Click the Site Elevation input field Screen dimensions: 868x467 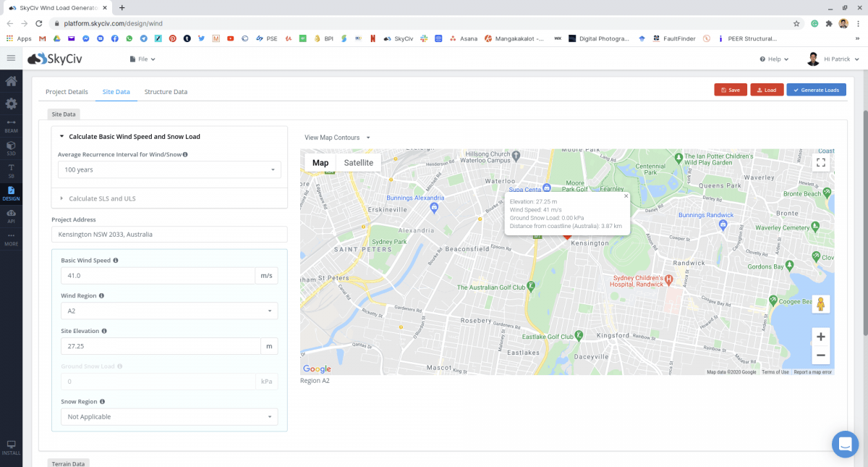click(161, 346)
